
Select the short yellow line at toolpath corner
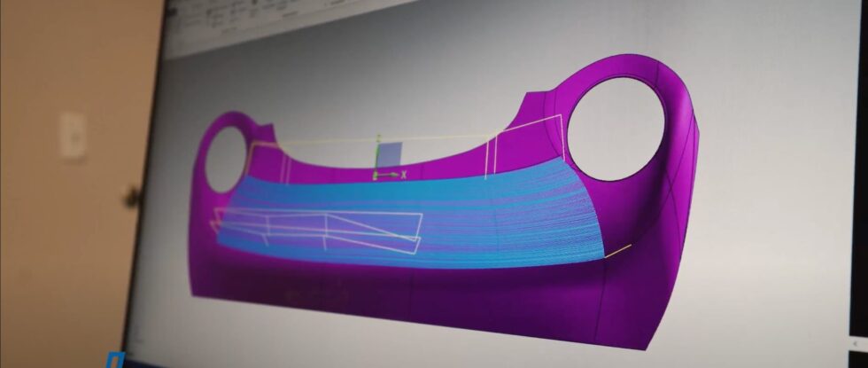click(618, 250)
